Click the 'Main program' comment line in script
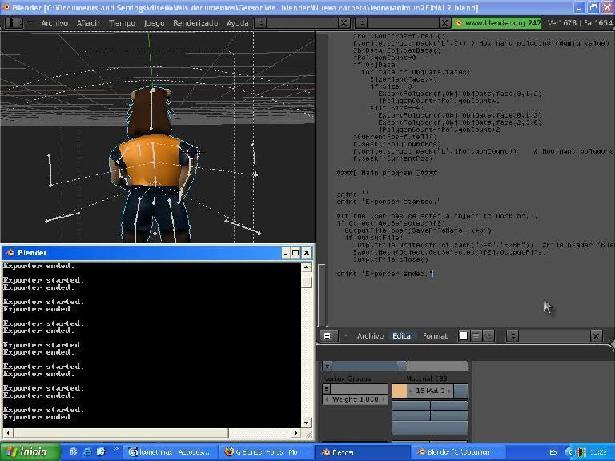This screenshot has height=461, width=615. pyautogui.click(x=386, y=172)
